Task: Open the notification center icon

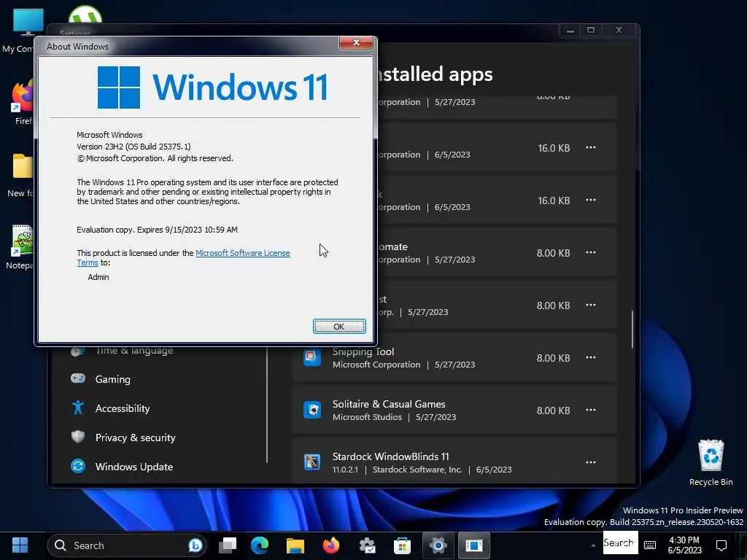Action: pyautogui.click(x=721, y=545)
